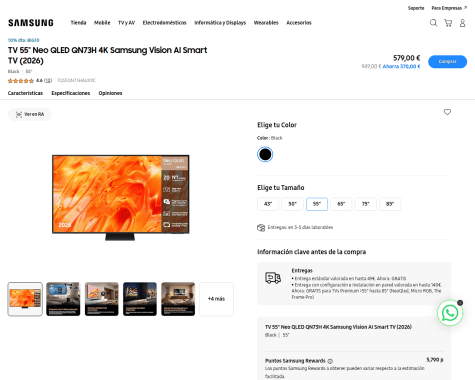The width and height of the screenshot is (475, 380).
Task: Go to Soporte link
Action: pyautogui.click(x=416, y=8)
